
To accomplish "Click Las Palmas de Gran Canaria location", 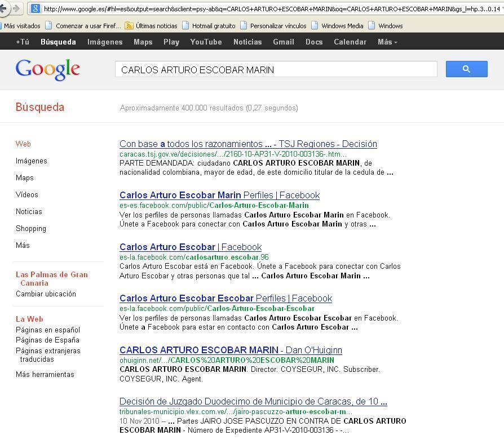I will (x=51, y=278).
